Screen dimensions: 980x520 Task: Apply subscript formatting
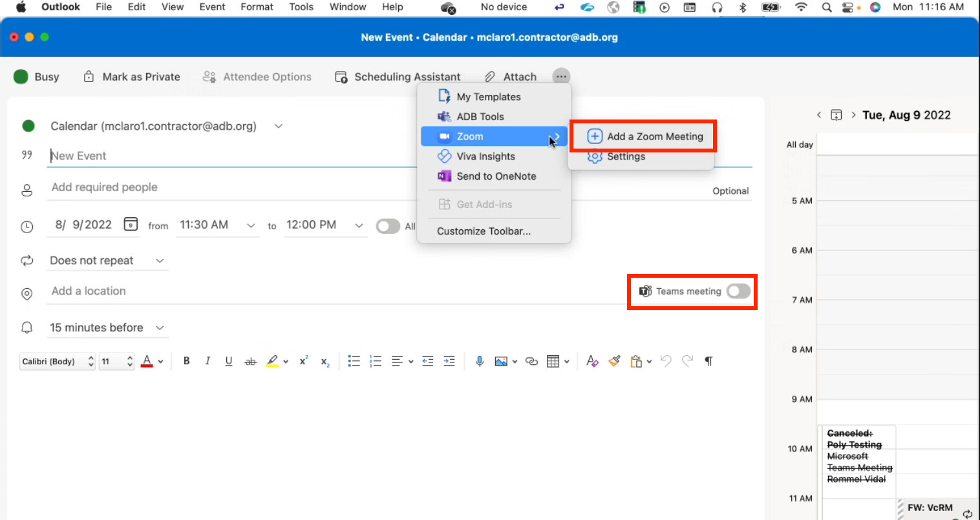(325, 362)
